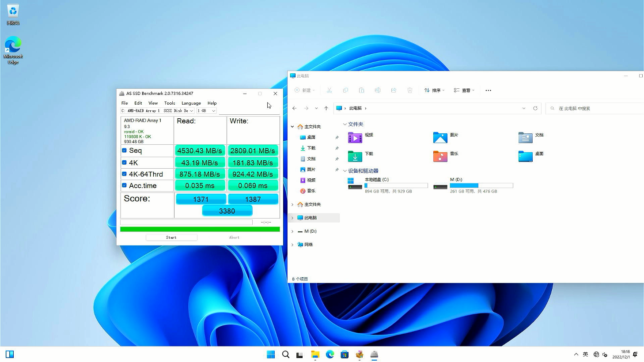The image size is (644, 362).
Task: Open the Recycle Bin desktop icon
Action: tap(13, 14)
